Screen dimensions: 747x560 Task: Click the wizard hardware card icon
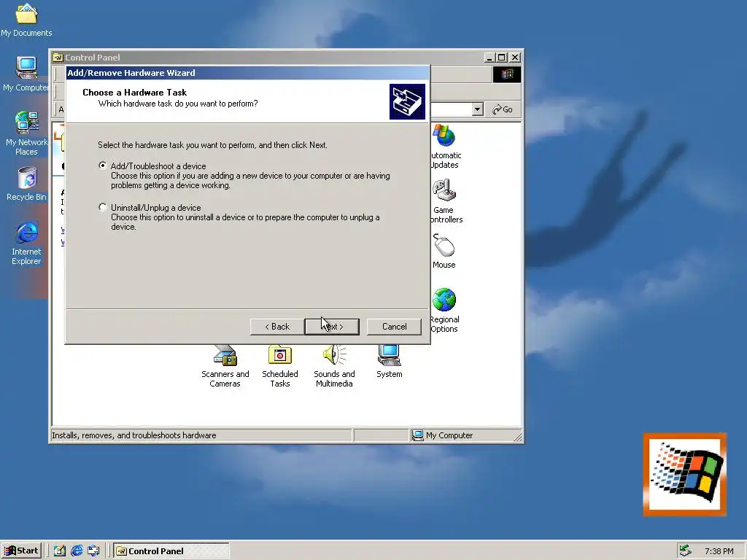(407, 101)
